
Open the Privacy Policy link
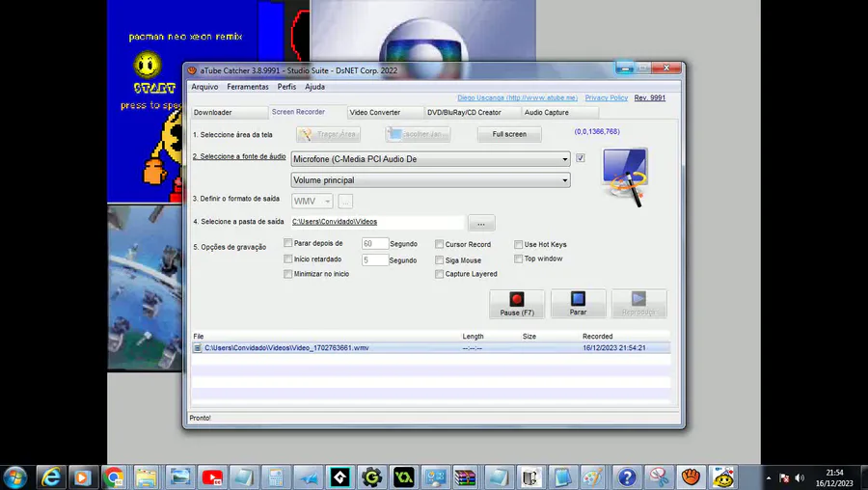point(607,98)
